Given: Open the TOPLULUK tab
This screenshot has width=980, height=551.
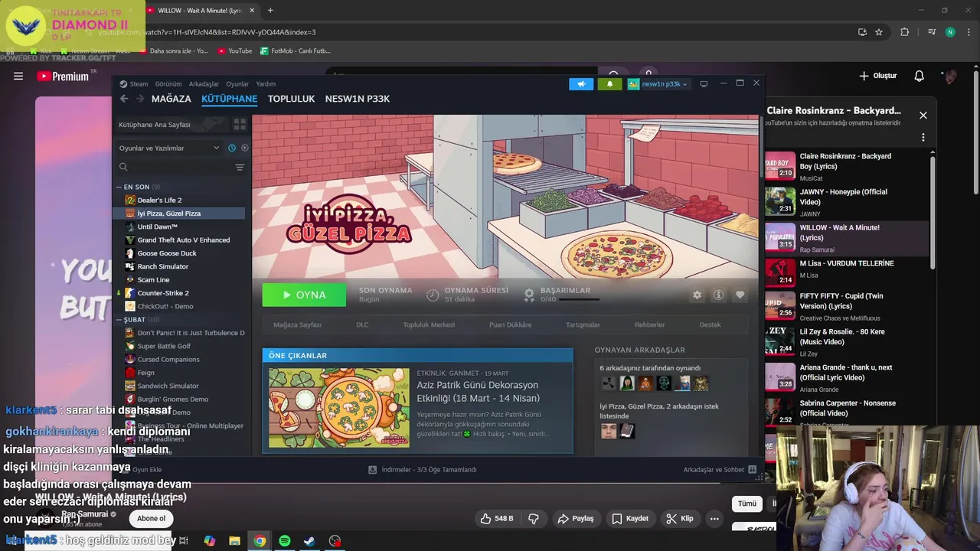Looking at the screenshot, I should click(292, 99).
